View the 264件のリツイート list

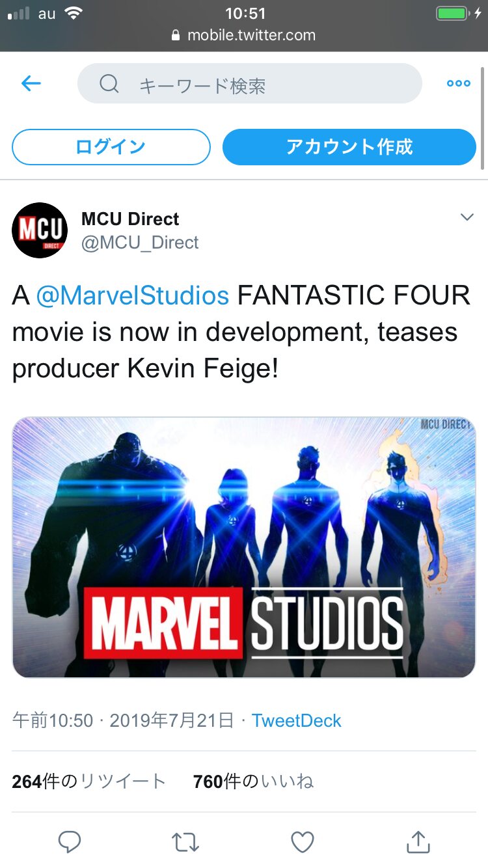click(89, 781)
